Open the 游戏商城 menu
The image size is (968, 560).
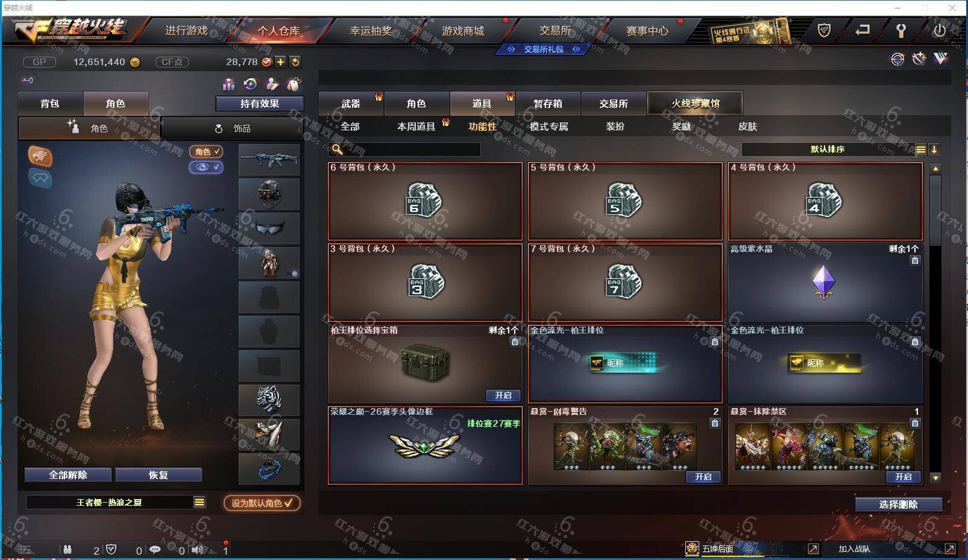click(x=463, y=31)
